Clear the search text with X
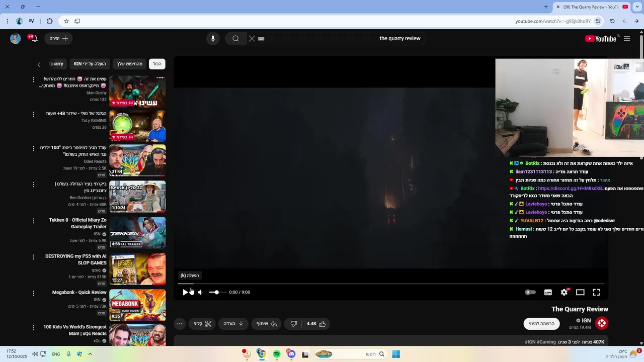This screenshot has height=362, width=644. (252, 39)
